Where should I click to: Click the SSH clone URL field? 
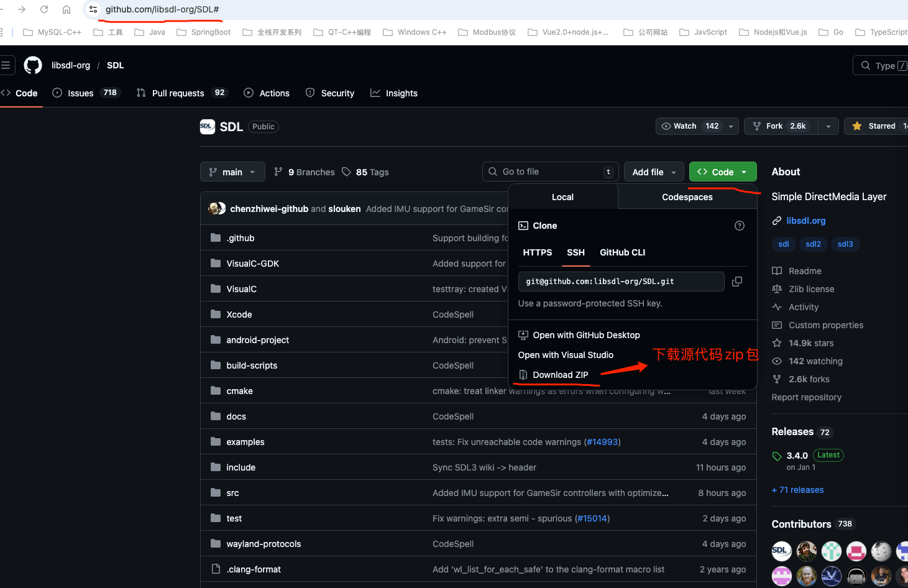(x=621, y=282)
